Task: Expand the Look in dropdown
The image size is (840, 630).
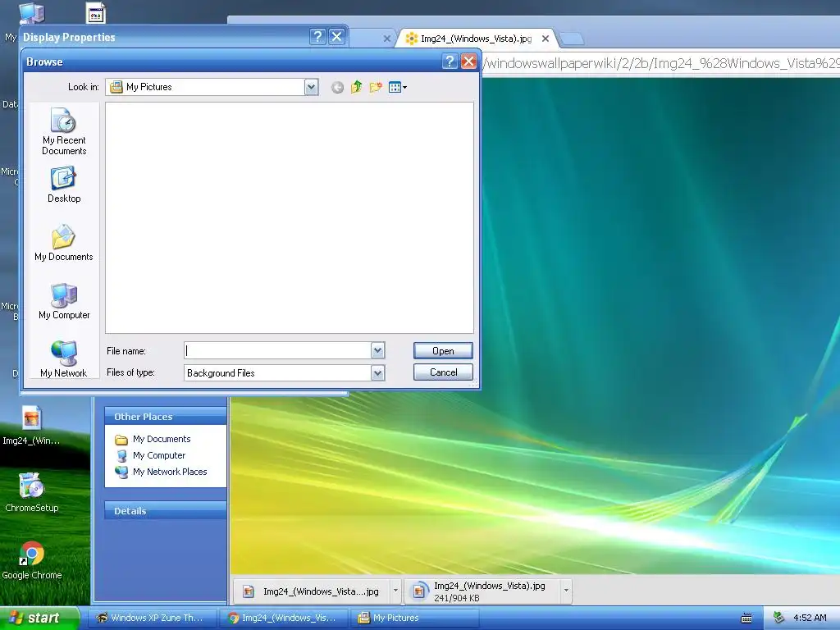Action: [311, 87]
